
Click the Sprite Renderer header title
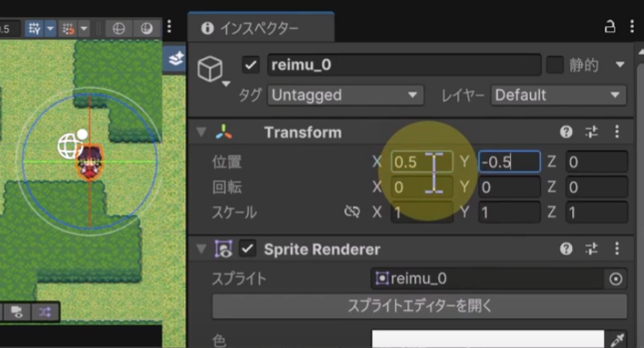pyautogui.click(x=322, y=250)
